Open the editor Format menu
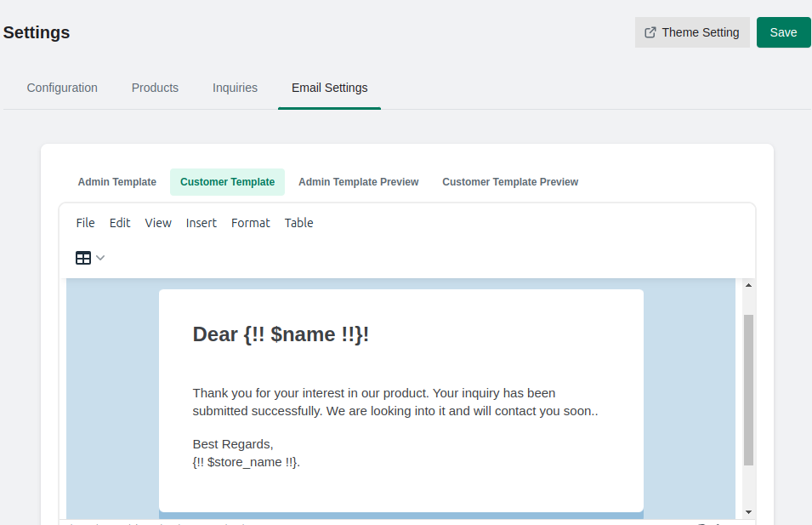This screenshot has height=525, width=812. (251, 223)
